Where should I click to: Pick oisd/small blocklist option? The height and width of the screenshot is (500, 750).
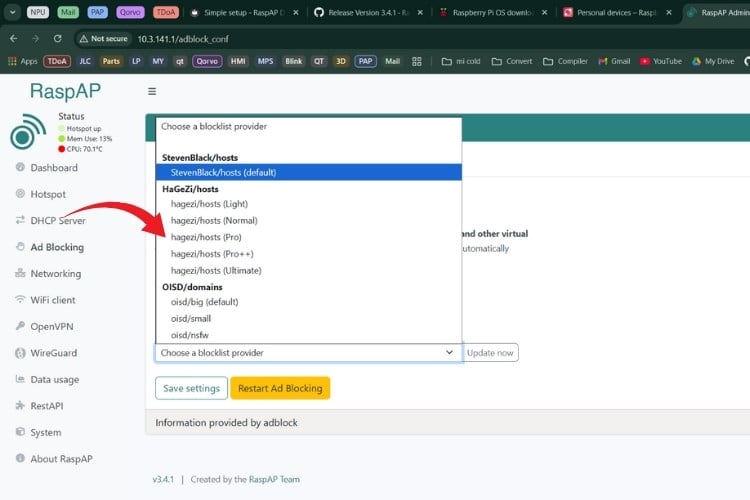point(190,318)
